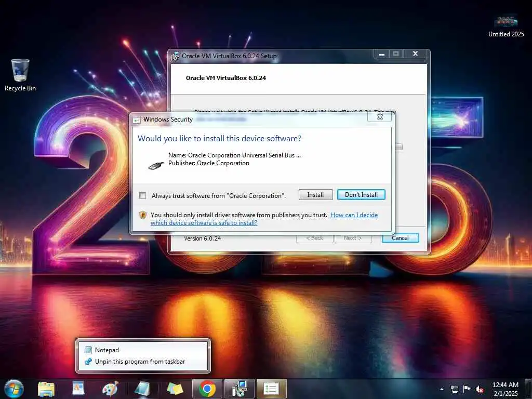The width and height of the screenshot is (532, 399).
Task: Click the network tray icon
Action: (x=454, y=389)
